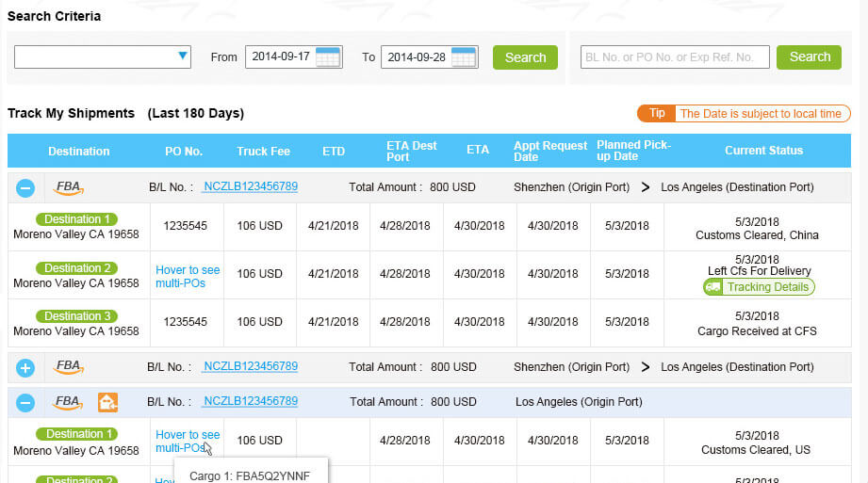Screen dimensions: 868x483
Task: Open the From date calendar picker icon
Action: coord(328,57)
